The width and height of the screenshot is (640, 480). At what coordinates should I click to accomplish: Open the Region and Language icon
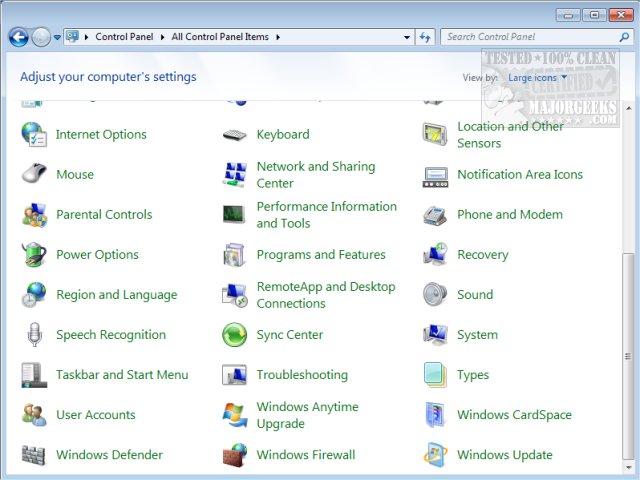(34, 294)
